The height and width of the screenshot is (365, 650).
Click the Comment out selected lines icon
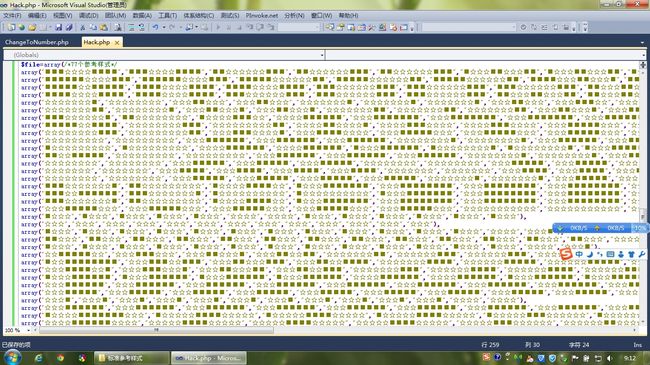point(131,27)
